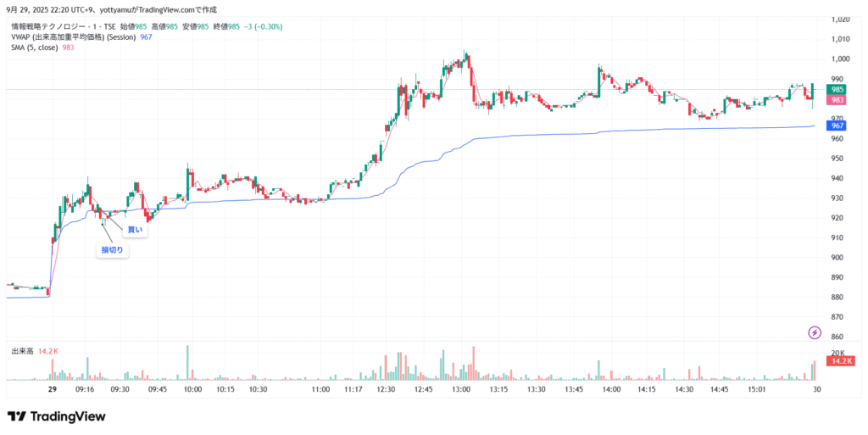Click the 900 price scale label
This screenshot has width=868, height=435.
pos(837,258)
